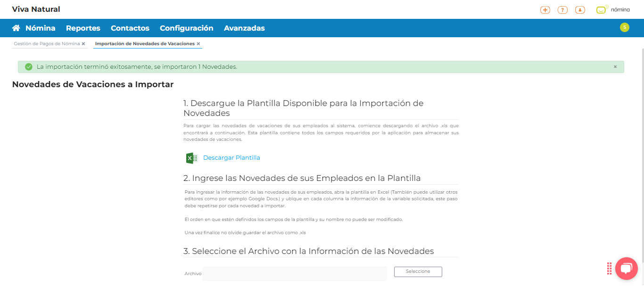Image resolution: width=644 pixels, height=286 pixels.
Task: Click the Descargar Plantilla link
Action: click(231, 158)
